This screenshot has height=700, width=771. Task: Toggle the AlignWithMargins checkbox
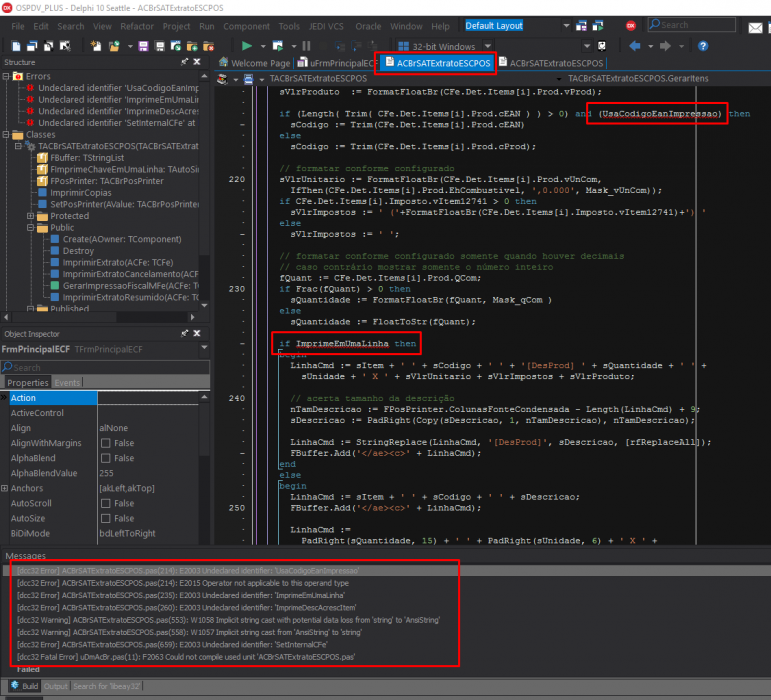[x=105, y=443]
